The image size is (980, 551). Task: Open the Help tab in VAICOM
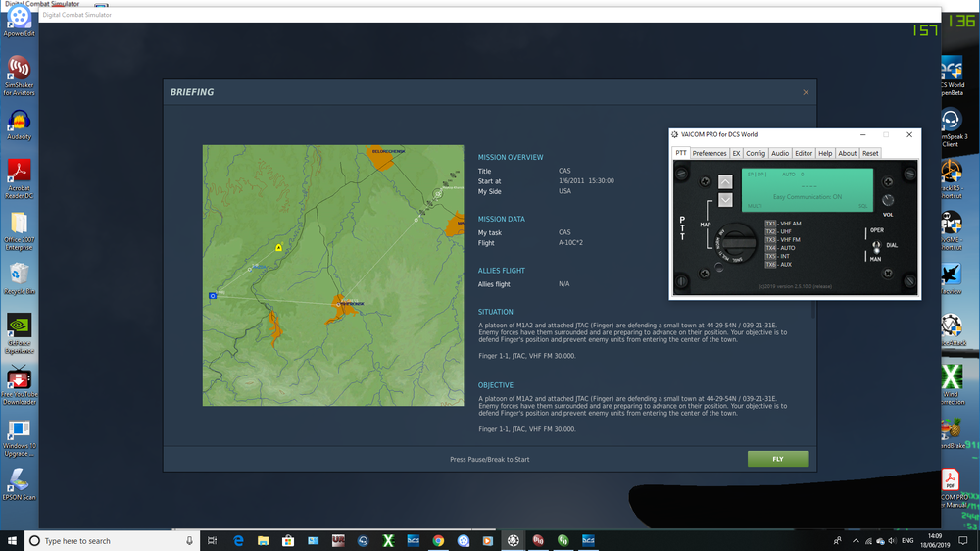pyautogui.click(x=825, y=153)
